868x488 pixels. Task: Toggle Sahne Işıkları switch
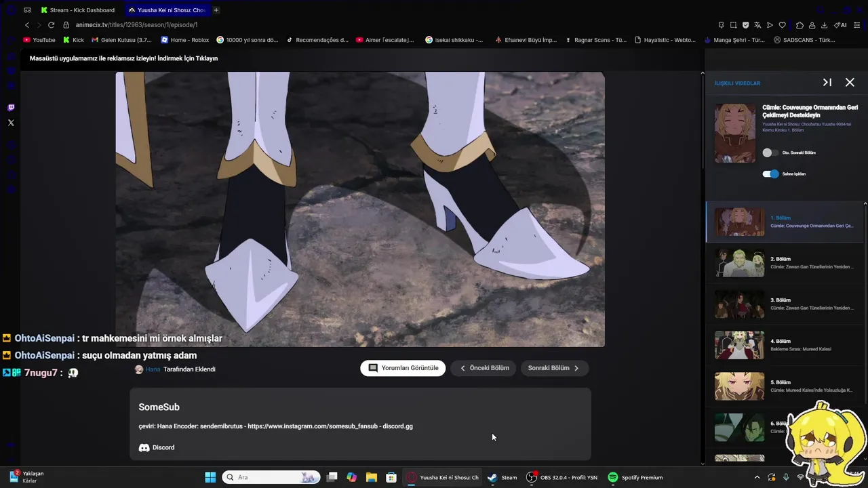[770, 174]
